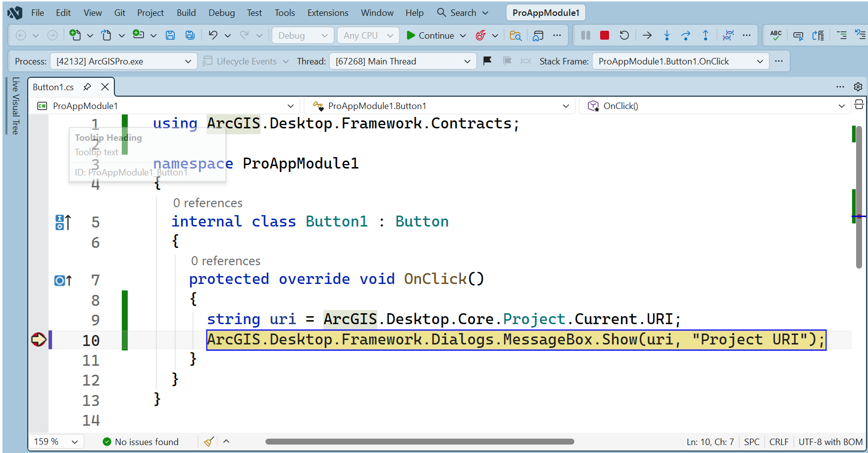Change CRLF line ending setting
Viewport: 868px width, 453px height.
coord(779,442)
